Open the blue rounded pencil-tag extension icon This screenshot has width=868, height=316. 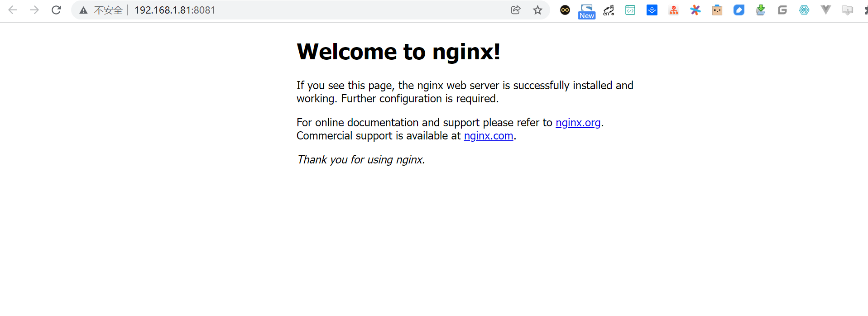(739, 10)
